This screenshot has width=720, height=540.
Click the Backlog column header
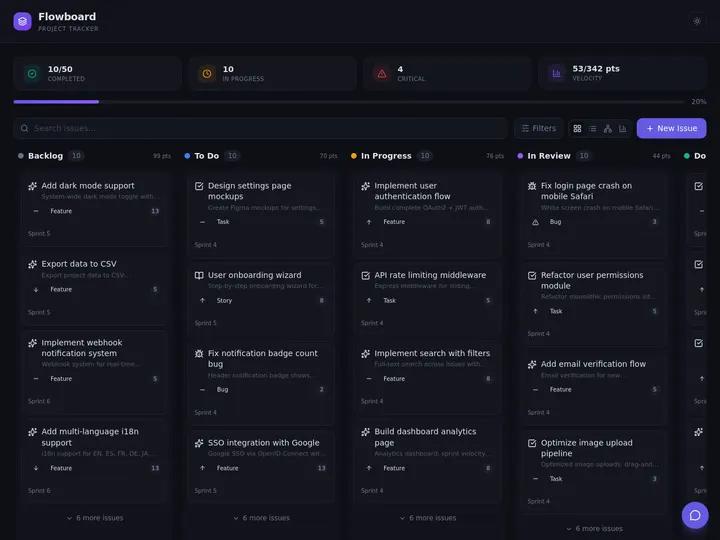click(45, 156)
